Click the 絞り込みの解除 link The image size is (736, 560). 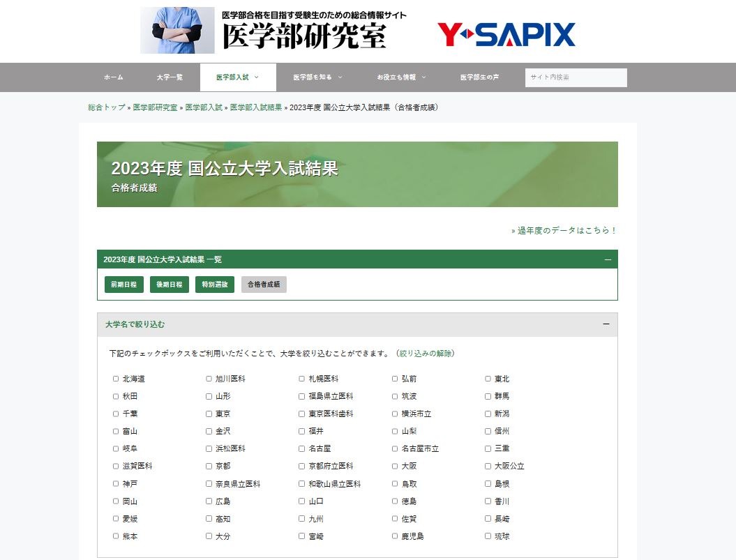click(x=426, y=354)
